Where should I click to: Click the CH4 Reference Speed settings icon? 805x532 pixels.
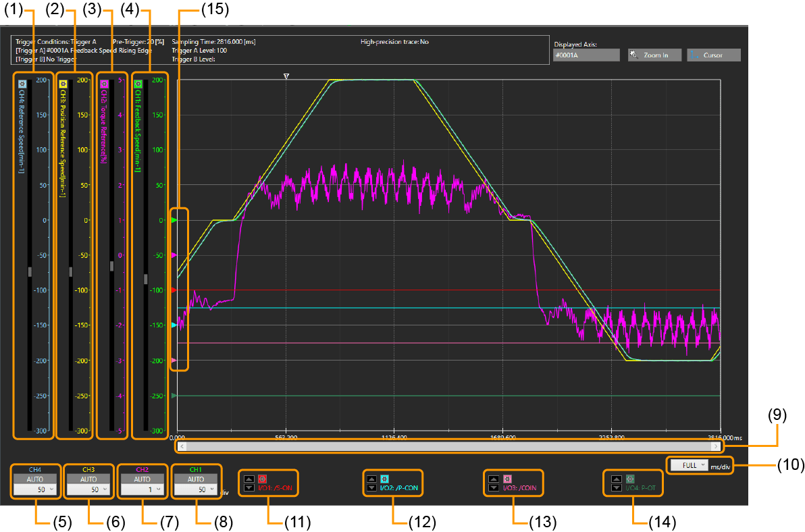click(x=22, y=84)
